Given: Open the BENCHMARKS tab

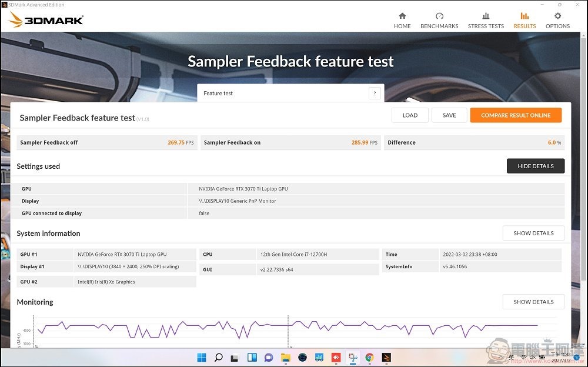Looking at the screenshot, I should [439, 20].
